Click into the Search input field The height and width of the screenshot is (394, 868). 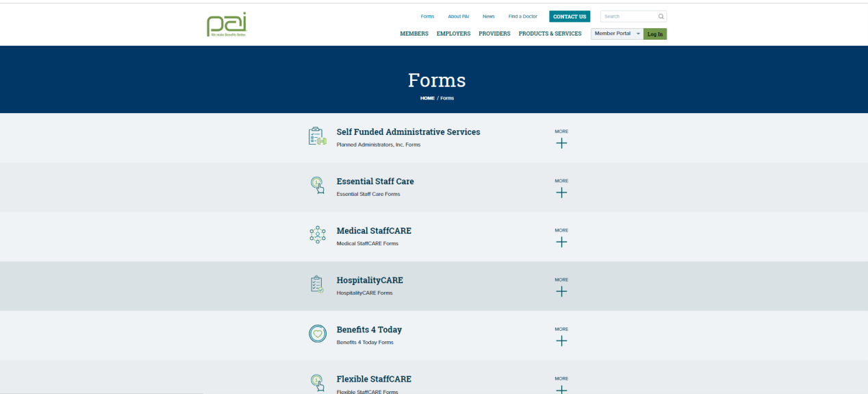tap(628, 16)
